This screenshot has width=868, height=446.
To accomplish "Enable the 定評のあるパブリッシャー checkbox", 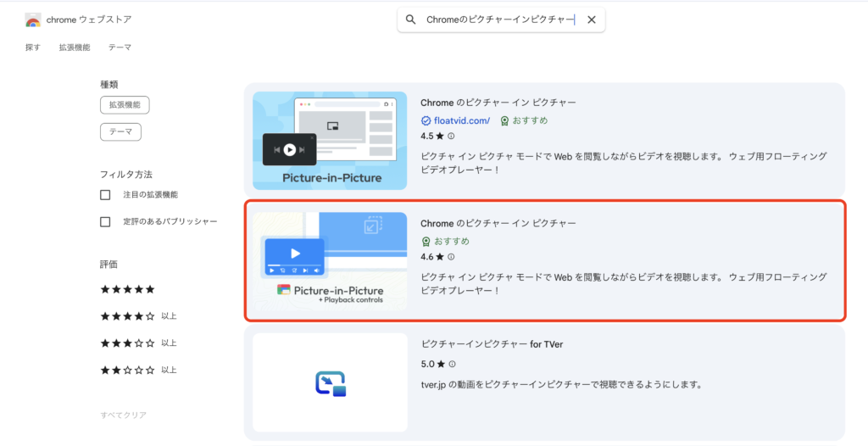I will click(x=105, y=222).
